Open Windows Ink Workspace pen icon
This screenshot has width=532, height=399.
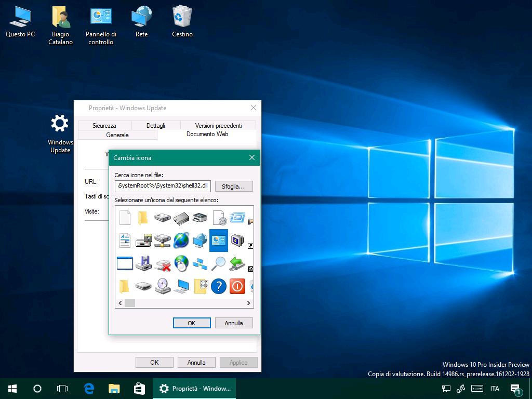tap(461, 389)
